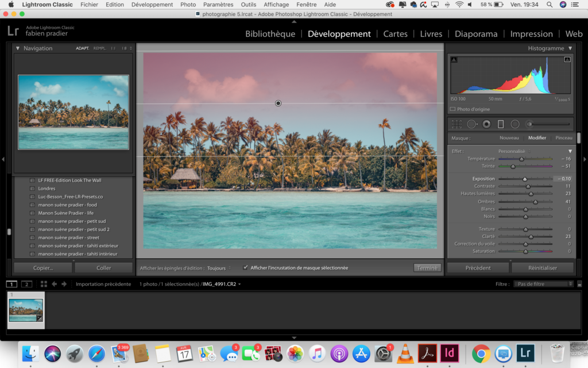Set navigator zoom to REMPL.
The image size is (588, 368).
point(100,48)
